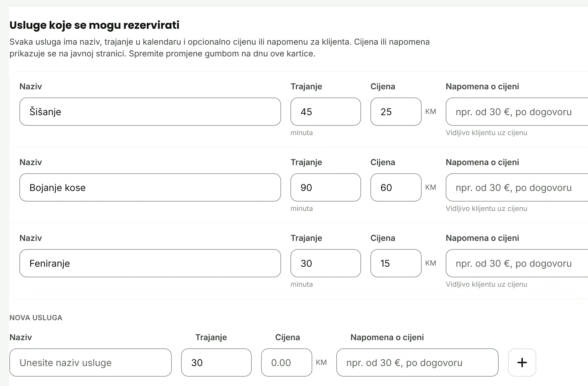Click new service price field 0.00
588x386 pixels.
point(287,362)
